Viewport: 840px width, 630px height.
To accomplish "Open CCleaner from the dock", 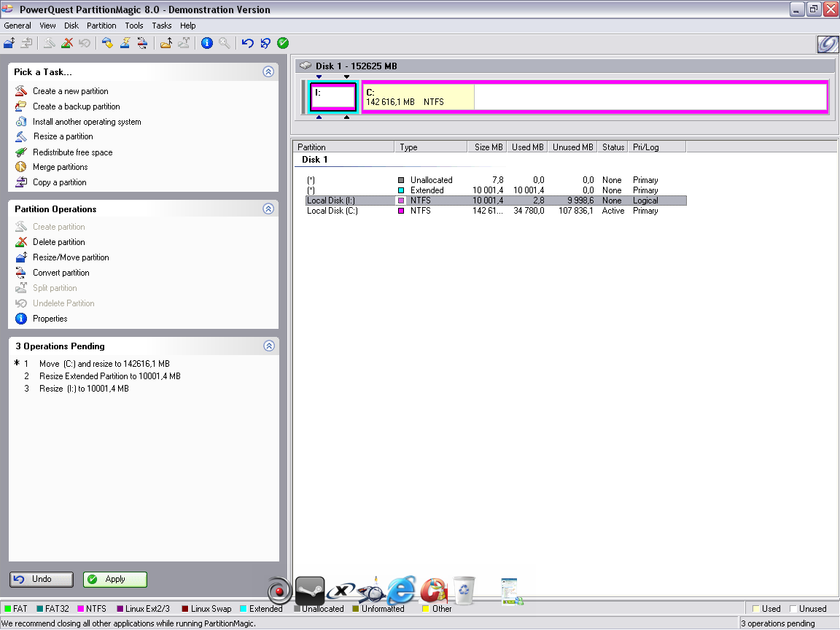I will pyautogui.click(x=434, y=591).
